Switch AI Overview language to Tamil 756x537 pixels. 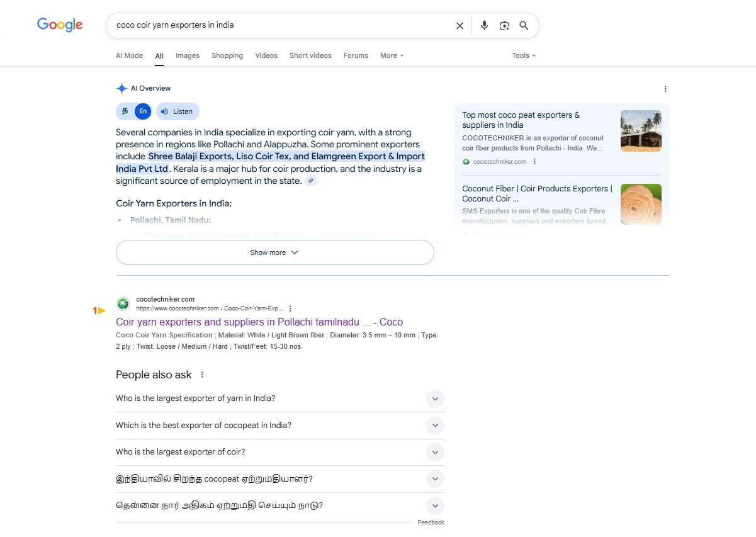coord(125,111)
